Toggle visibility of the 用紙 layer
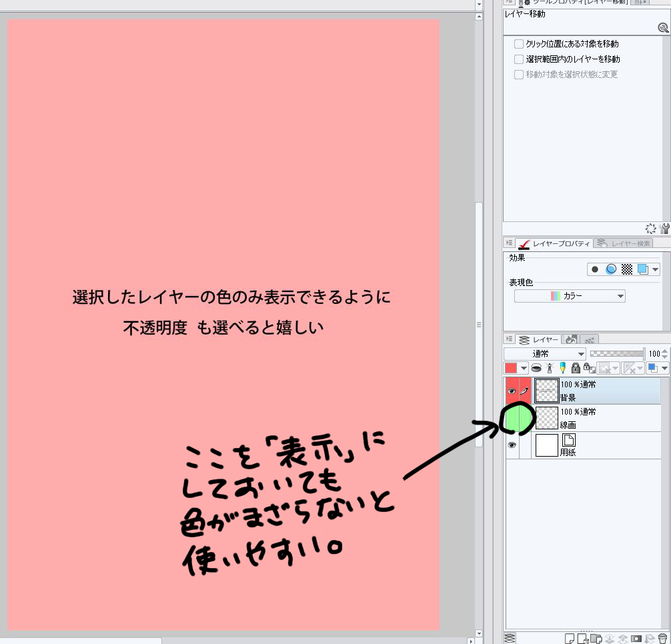671x644 pixels. pyautogui.click(x=512, y=445)
